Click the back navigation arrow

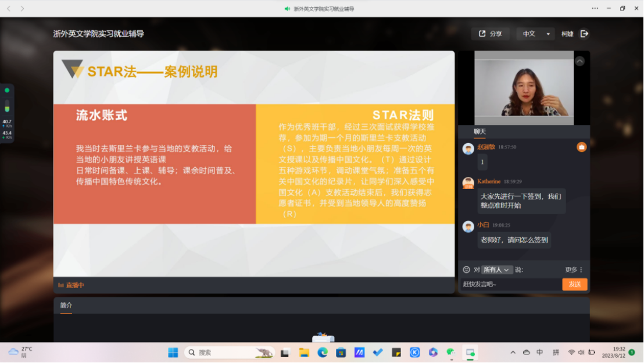[9, 9]
